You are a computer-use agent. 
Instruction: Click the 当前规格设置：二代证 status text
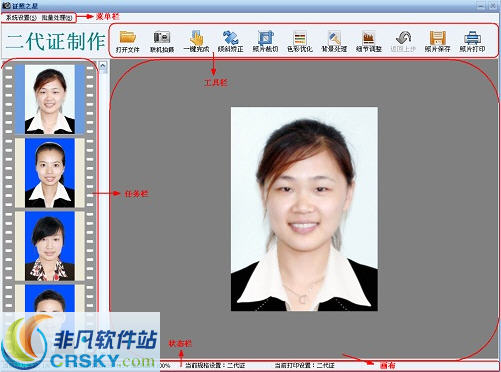click(215, 366)
